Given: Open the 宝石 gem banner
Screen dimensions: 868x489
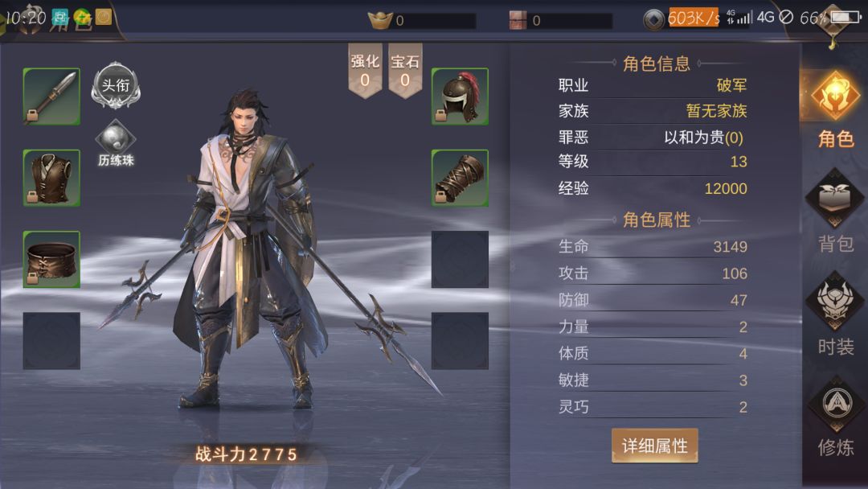Looking at the screenshot, I should click(405, 70).
